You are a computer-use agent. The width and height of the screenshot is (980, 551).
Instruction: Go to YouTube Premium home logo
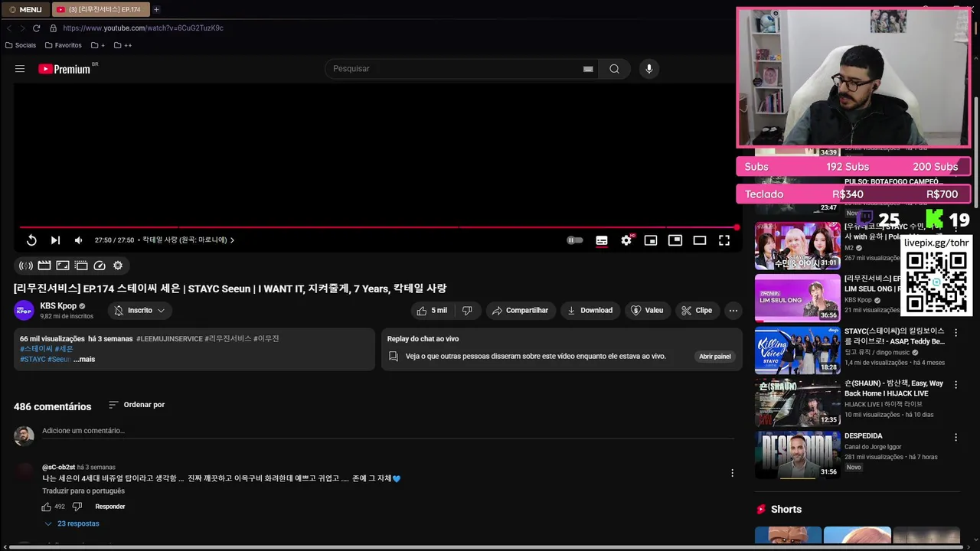pyautogui.click(x=64, y=69)
